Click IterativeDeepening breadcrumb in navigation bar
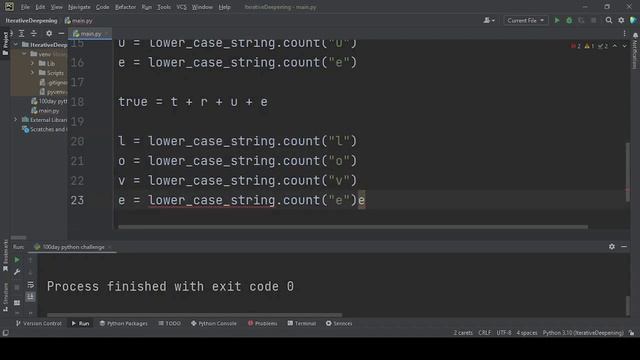 [x=31, y=20]
